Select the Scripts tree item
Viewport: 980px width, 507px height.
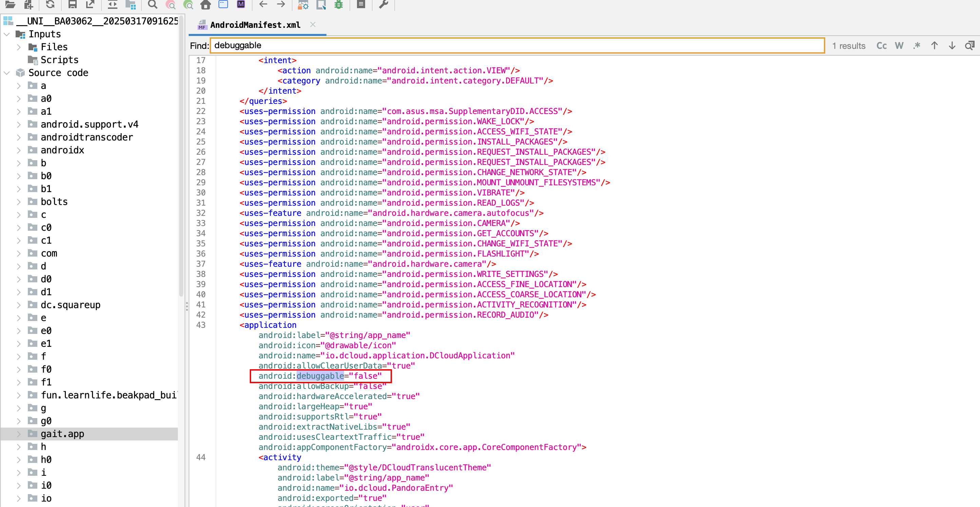[59, 60]
